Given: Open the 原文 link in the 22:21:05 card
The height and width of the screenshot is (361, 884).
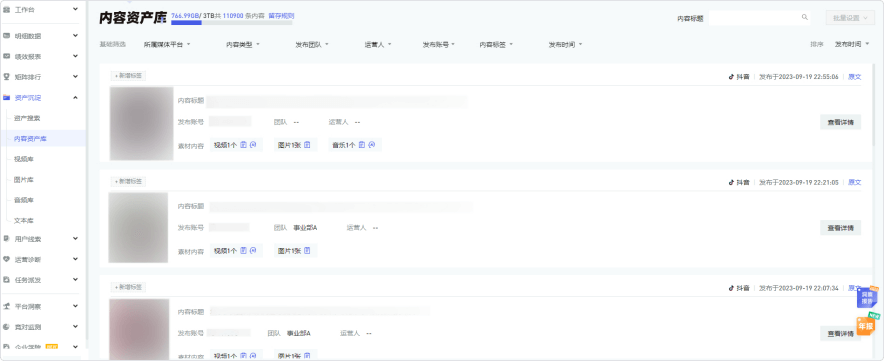Looking at the screenshot, I should 855,182.
